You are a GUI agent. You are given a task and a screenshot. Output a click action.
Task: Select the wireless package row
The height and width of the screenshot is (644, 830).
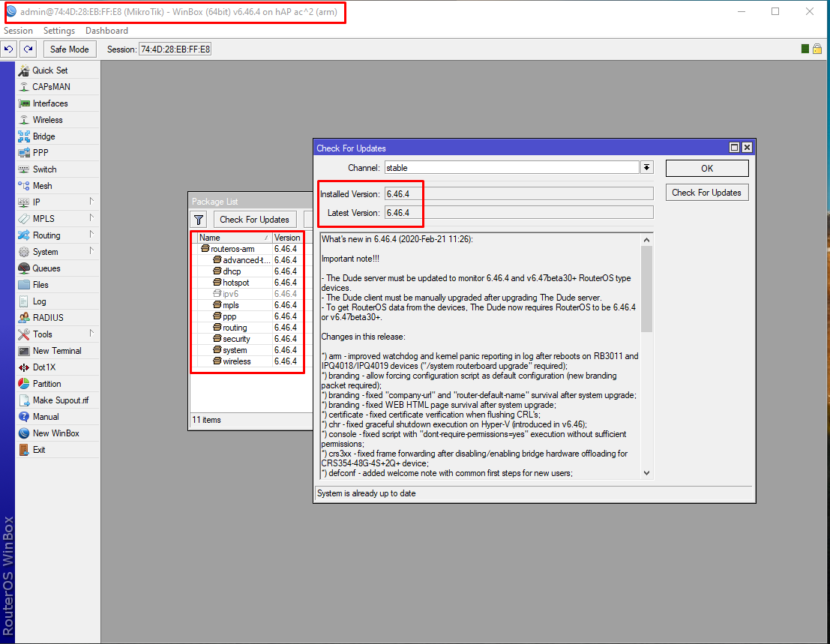coord(247,361)
